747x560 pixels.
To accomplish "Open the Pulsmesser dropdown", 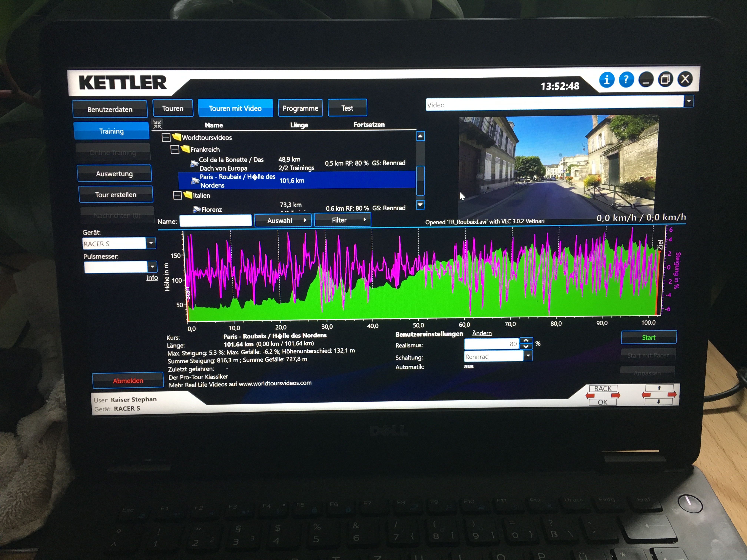I will 152,267.
